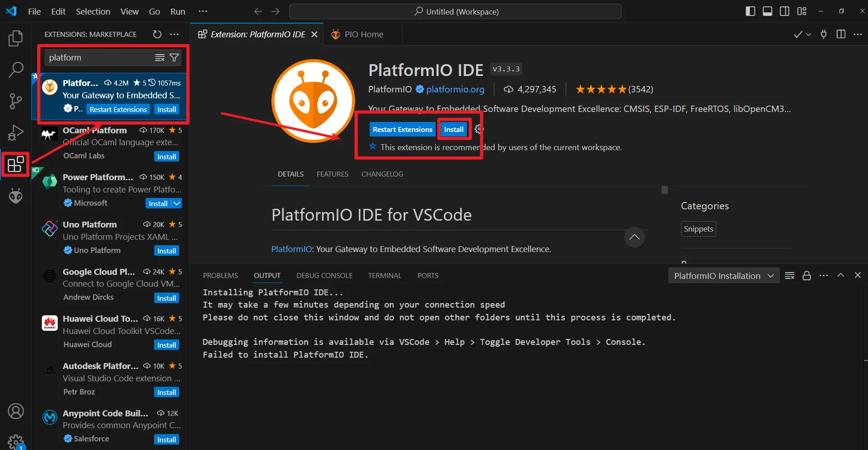This screenshot has height=450, width=868.
Task: Click the filter extensions funnel icon
Action: point(174,58)
